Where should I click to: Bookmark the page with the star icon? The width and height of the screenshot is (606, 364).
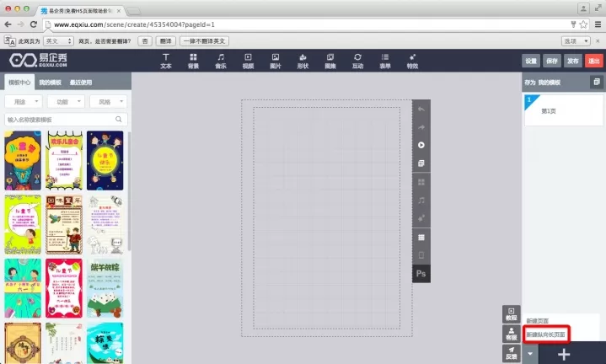[x=583, y=24]
